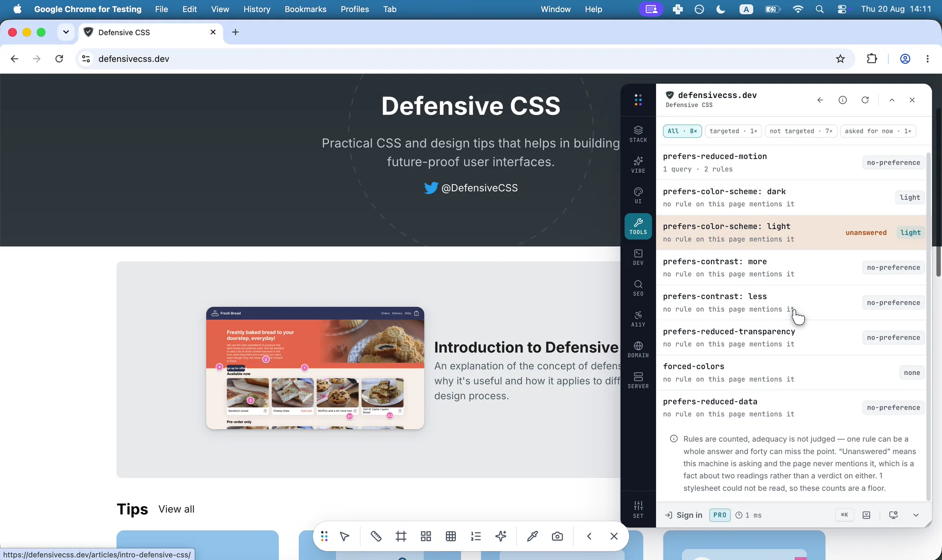The height and width of the screenshot is (560, 942).
Task: Collapse the panel with the up chevron
Action: [x=891, y=100]
